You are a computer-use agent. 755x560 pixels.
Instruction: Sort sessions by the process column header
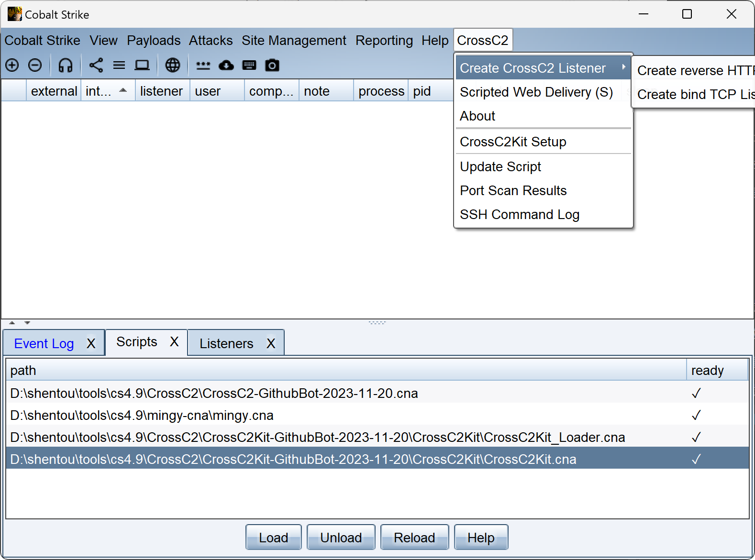pos(381,91)
